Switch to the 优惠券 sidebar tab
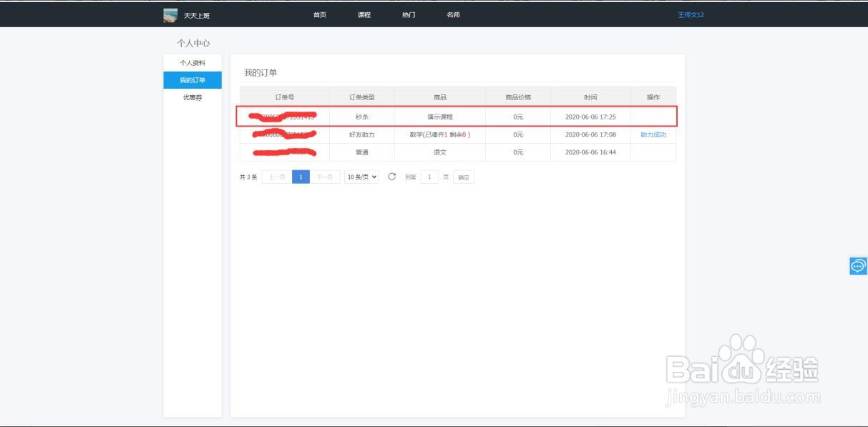Viewport: 868px width, 427px height. pos(192,97)
